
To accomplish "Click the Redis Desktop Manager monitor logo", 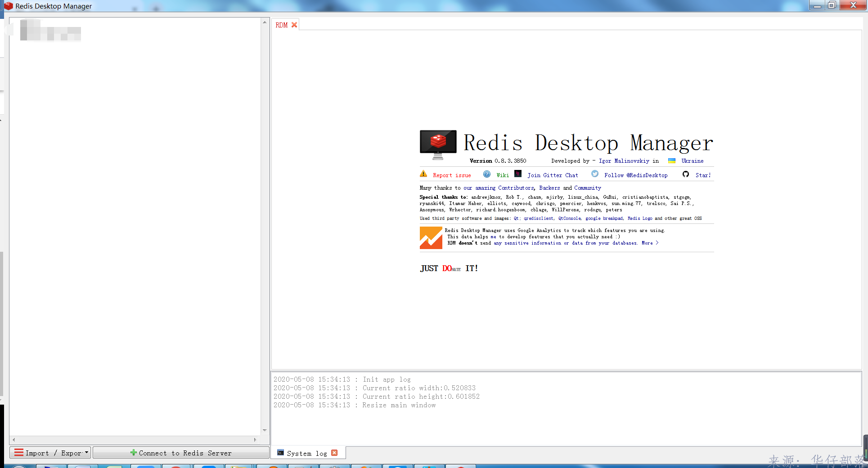I will (438, 144).
